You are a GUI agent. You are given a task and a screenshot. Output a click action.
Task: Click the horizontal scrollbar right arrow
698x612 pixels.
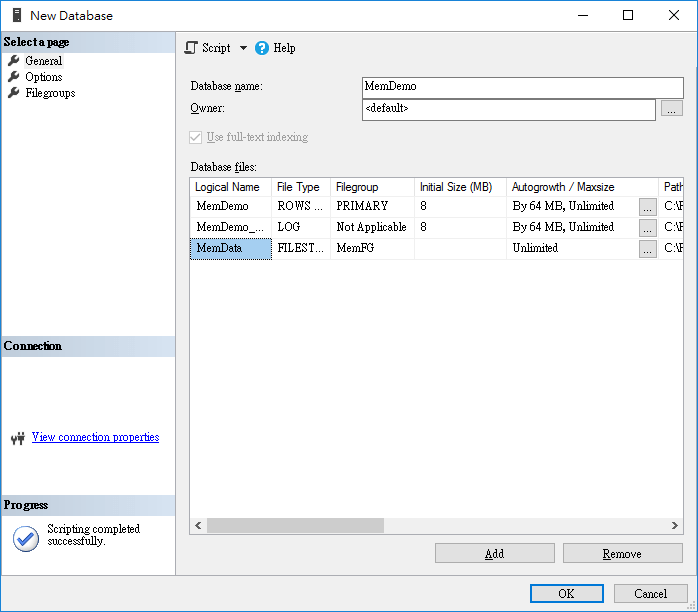[676, 525]
